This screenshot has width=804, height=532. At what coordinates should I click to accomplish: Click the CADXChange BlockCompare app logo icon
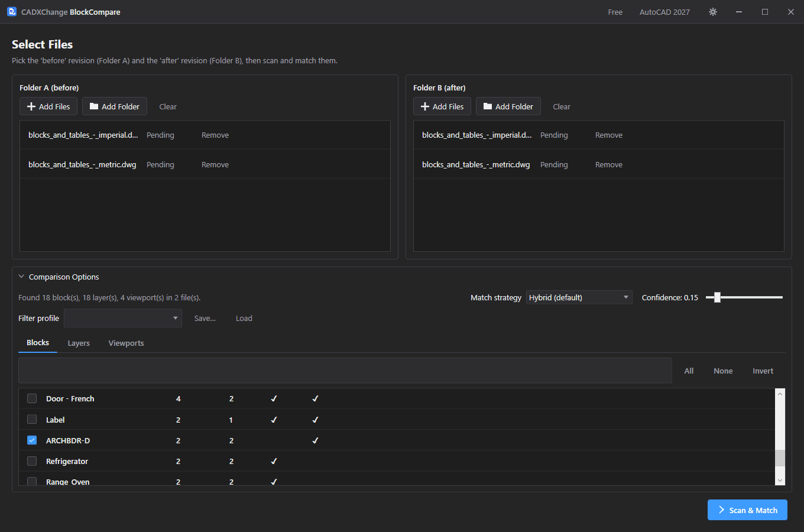[x=12, y=12]
